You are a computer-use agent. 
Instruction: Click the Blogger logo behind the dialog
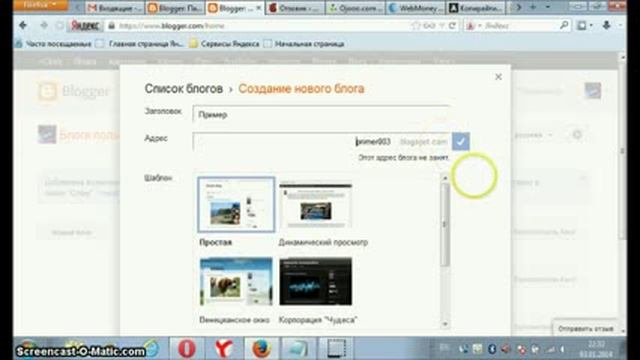(x=74, y=91)
